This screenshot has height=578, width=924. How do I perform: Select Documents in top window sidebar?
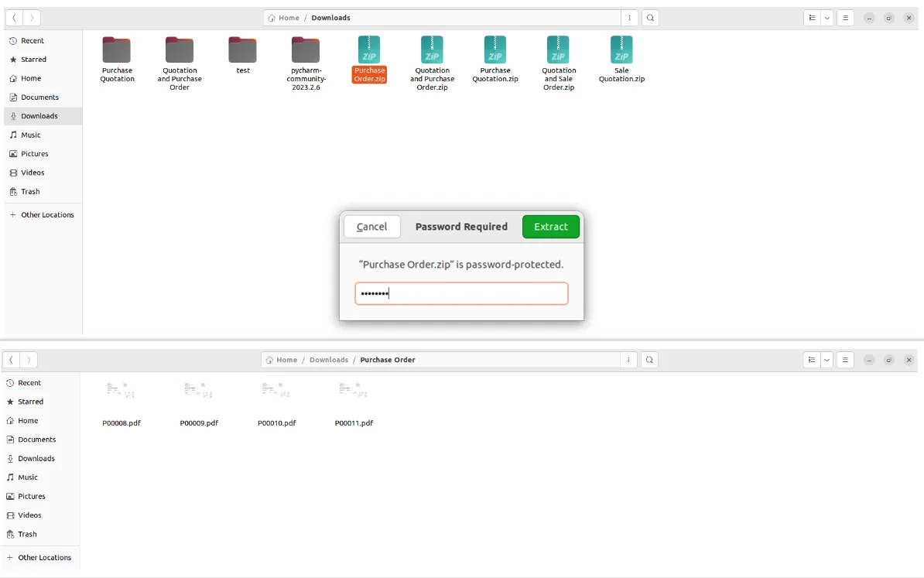[43, 97]
